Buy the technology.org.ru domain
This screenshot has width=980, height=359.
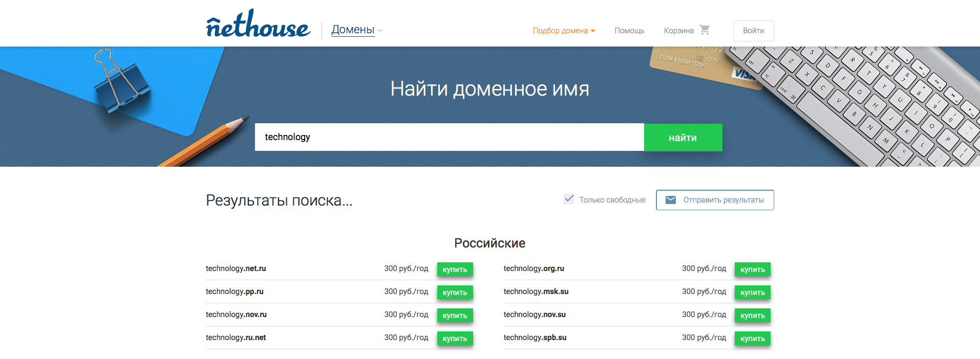(752, 270)
